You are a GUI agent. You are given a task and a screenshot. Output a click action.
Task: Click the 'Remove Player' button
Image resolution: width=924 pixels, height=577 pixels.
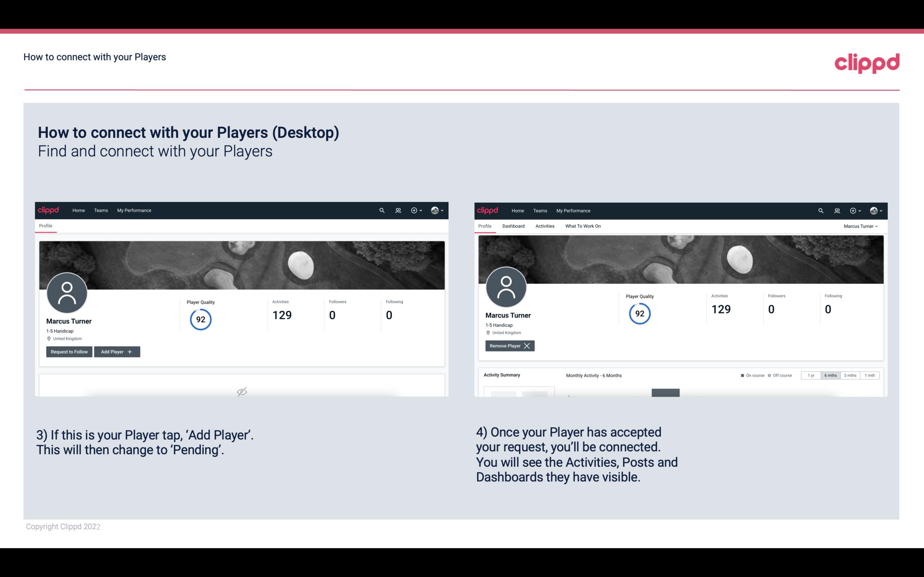pos(509,346)
